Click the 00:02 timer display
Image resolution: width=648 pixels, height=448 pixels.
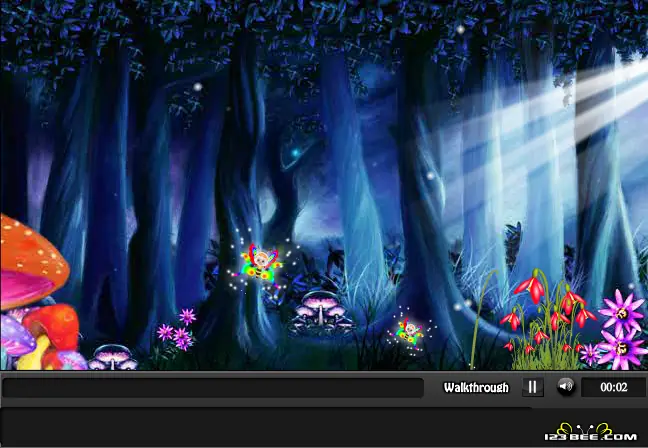(613, 387)
